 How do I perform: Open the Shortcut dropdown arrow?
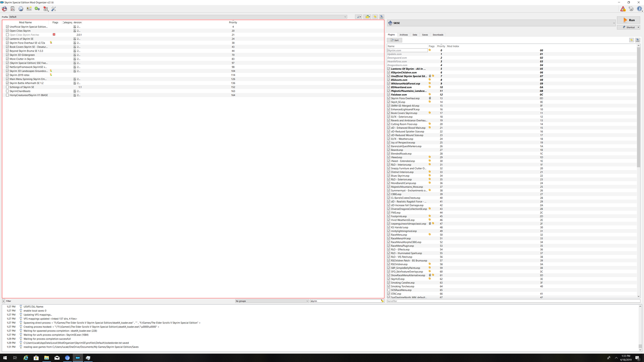638,27
